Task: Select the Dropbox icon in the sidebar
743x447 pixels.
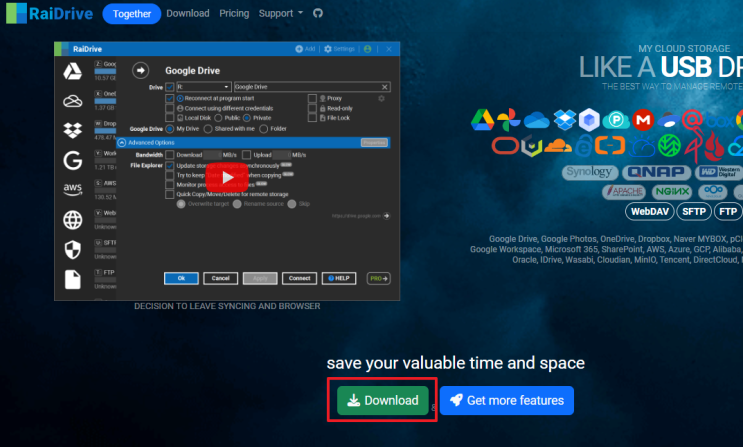Action: point(72,130)
